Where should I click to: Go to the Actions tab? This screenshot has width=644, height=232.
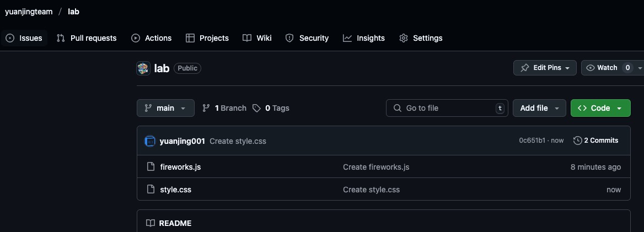tap(151, 38)
